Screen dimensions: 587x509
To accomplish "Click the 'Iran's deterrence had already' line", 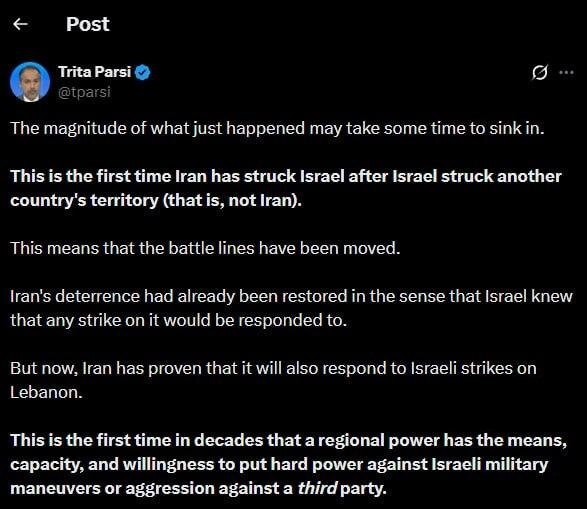I will click(x=291, y=296).
